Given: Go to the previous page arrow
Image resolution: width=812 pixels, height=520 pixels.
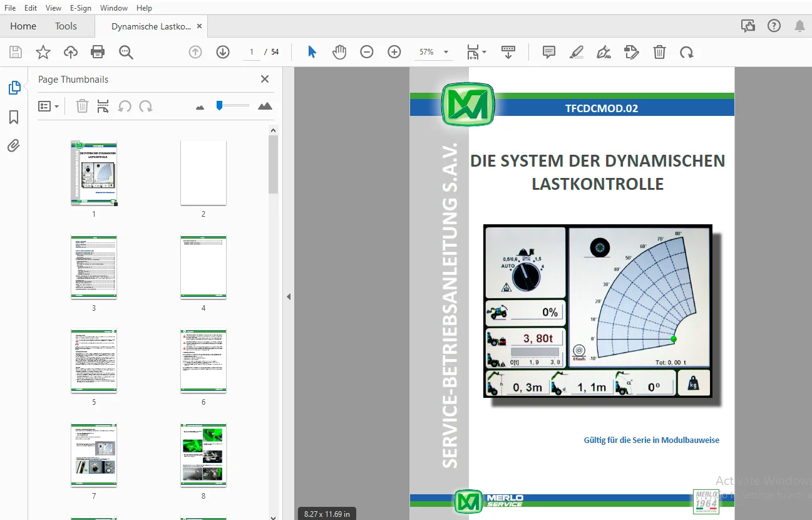Looking at the screenshot, I should (x=195, y=52).
